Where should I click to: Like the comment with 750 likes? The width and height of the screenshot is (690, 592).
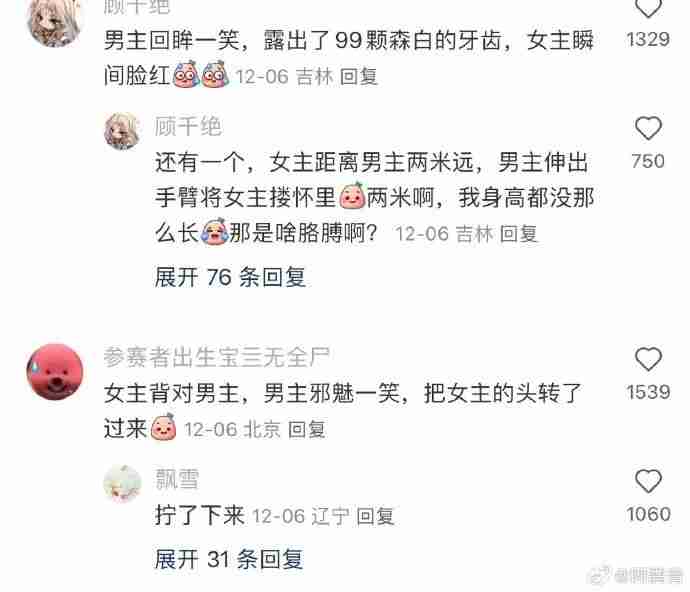click(x=648, y=128)
